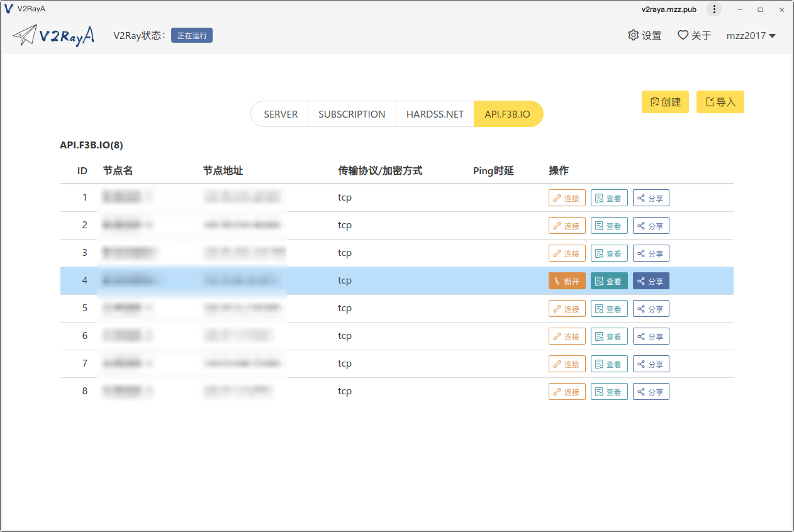Open the three-dot window menu
This screenshot has height=532, width=794.
tap(714, 9)
